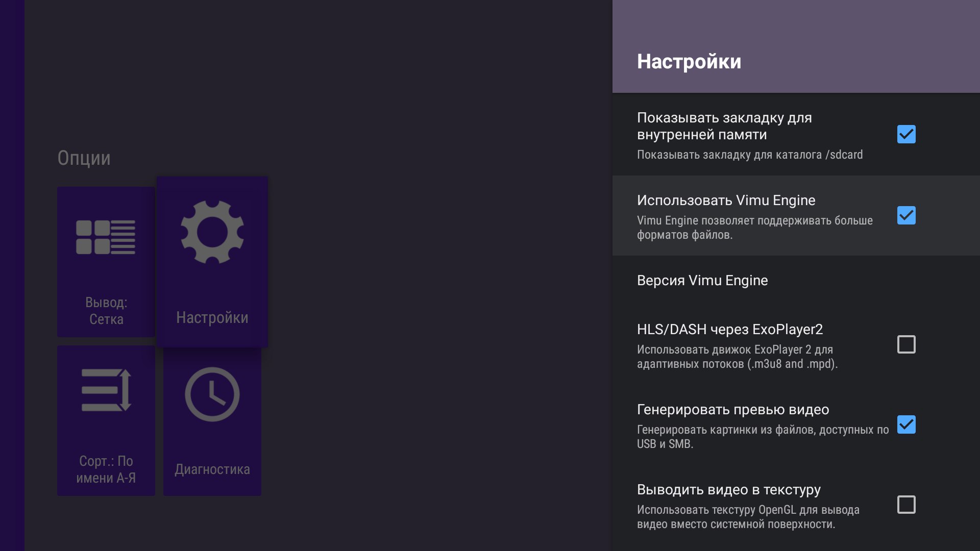
Task: Open the 'Настройки' tile label
Action: pos(212,317)
